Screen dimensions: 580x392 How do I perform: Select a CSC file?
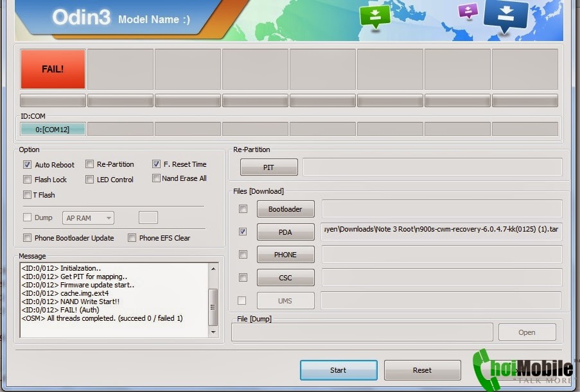click(286, 277)
